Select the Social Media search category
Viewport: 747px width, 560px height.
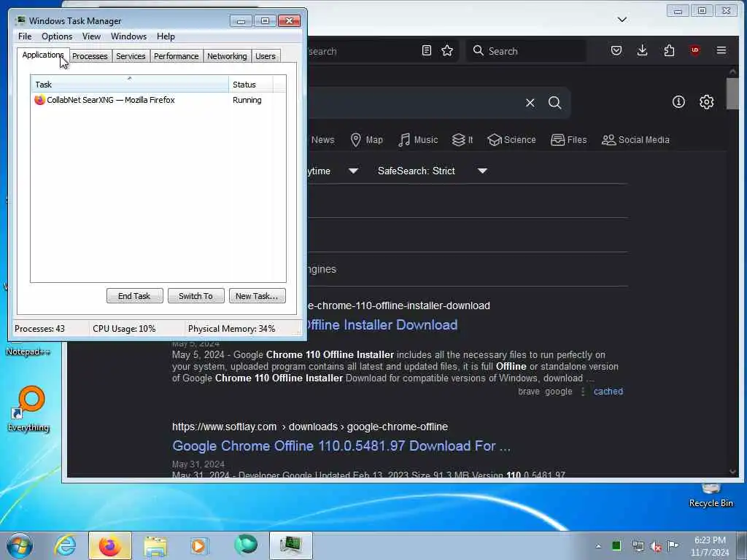635,139
